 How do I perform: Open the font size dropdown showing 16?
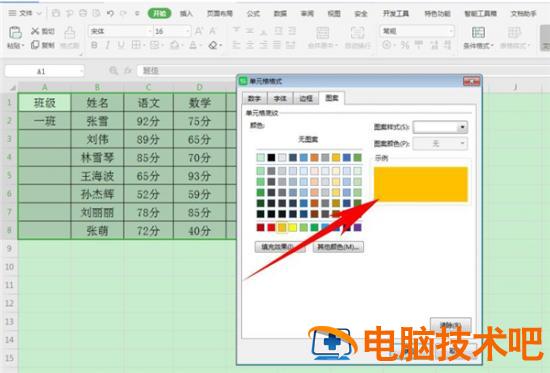point(188,31)
